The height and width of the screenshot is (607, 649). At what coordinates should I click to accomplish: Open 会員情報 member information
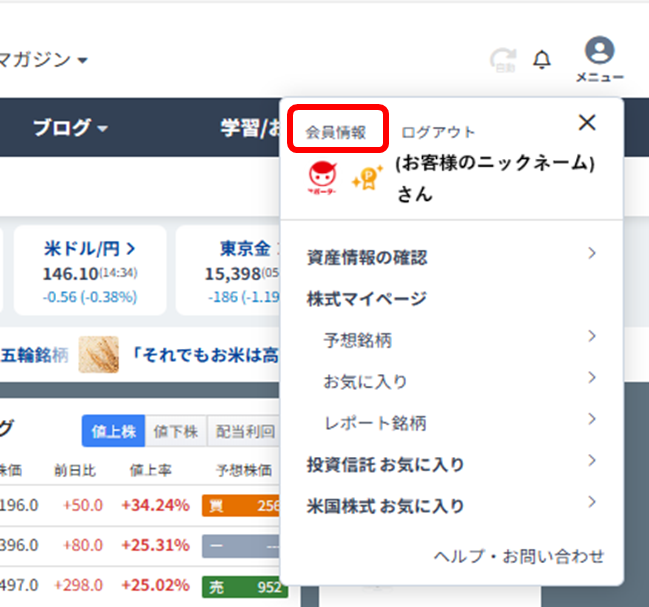(x=336, y=133)
